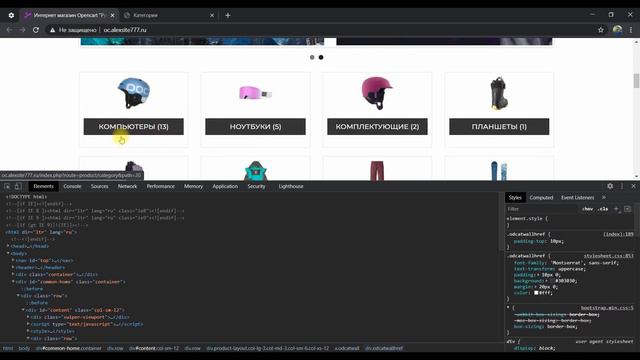Open DevTools settings gear
The image size is (640, 360).
(x=610, y=186)
